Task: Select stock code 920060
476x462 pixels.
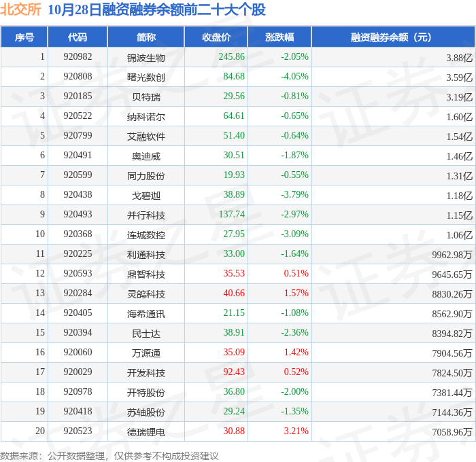Action: click(x=78, y=353)
